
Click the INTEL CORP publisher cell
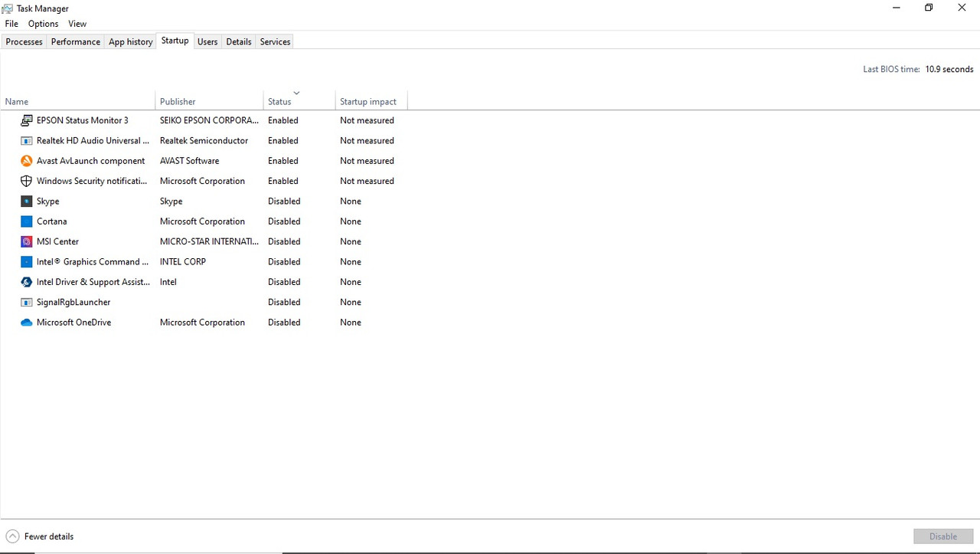(x=183, y=261)
